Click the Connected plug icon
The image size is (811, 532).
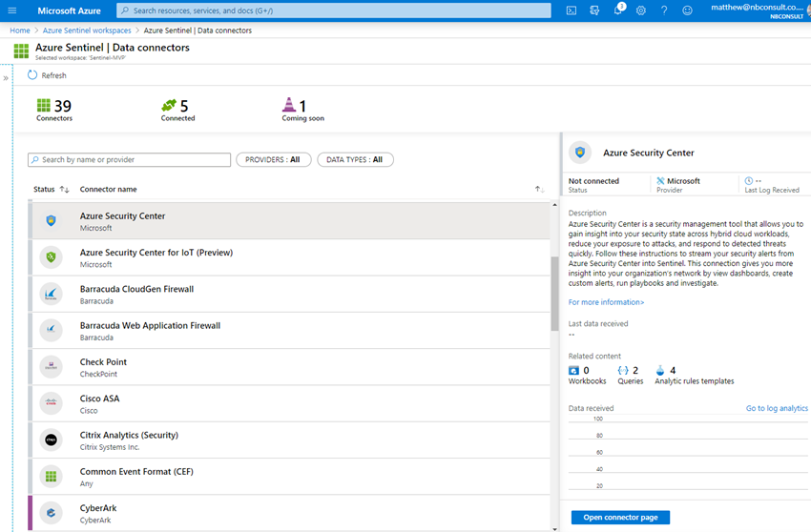click(x=169, y=106)
